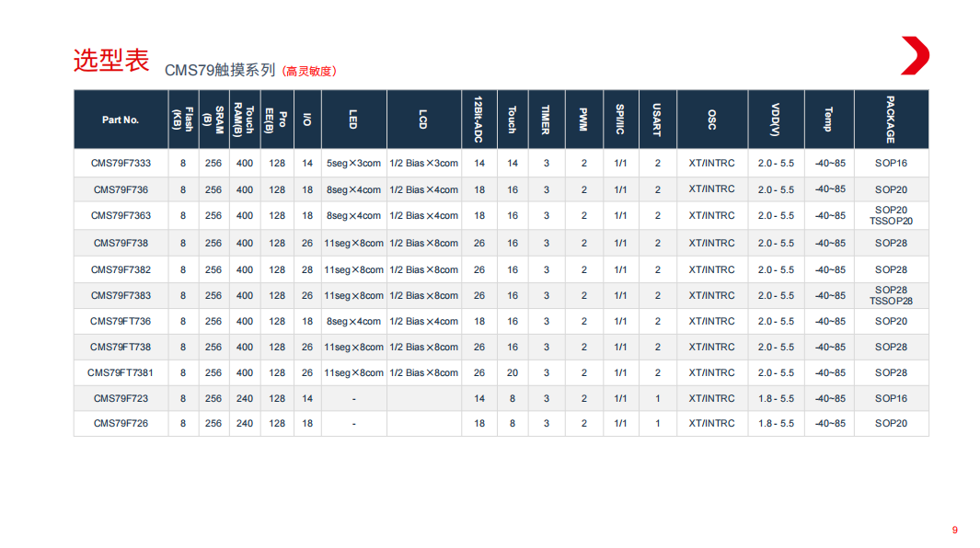Select the LCD column header
980x548 pixels.
coord(423,120)
